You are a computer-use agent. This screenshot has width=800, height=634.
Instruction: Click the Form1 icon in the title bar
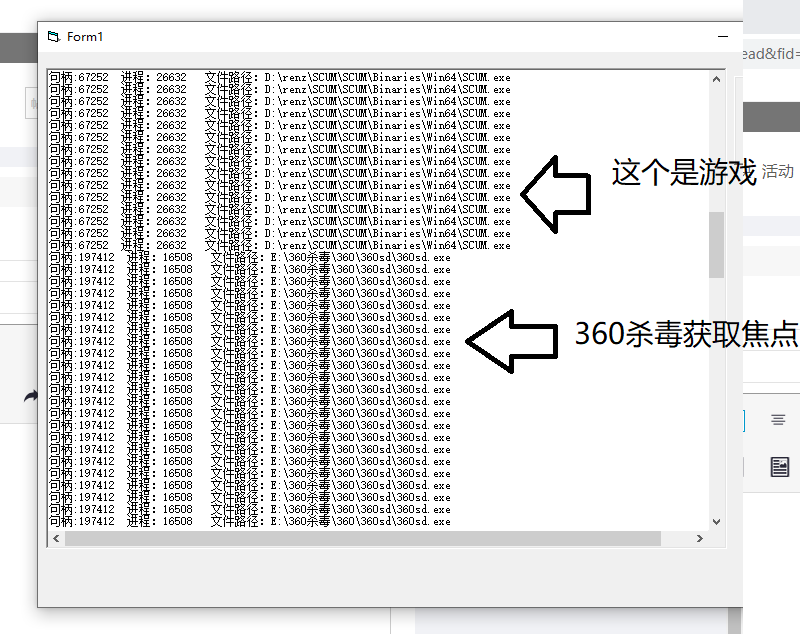(54, 36)
